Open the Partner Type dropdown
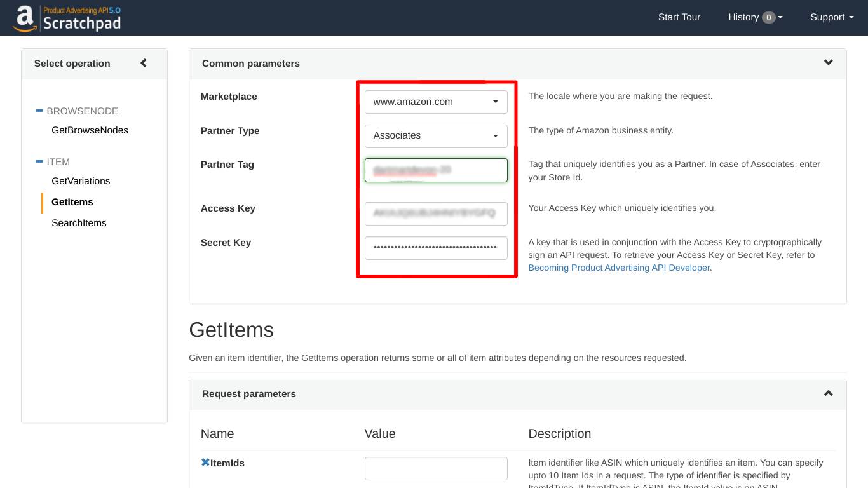The width and height of the screenshot is (868, 488). coord(435,135)
